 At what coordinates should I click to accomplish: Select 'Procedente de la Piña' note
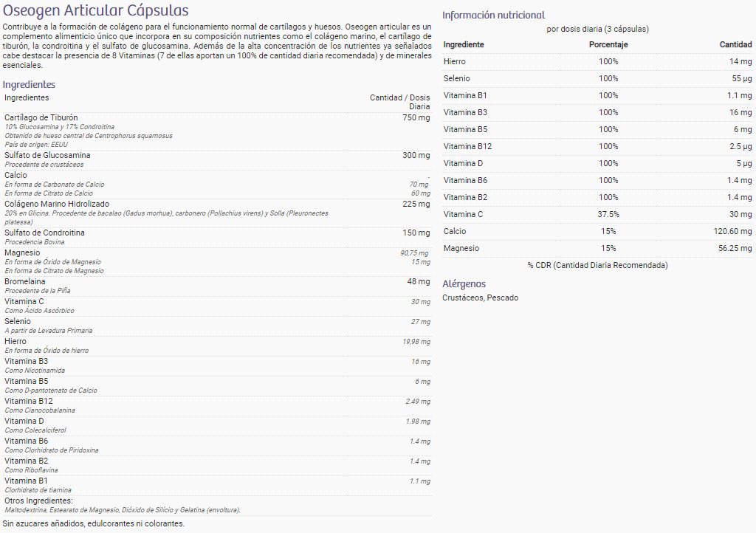point(38,291)
